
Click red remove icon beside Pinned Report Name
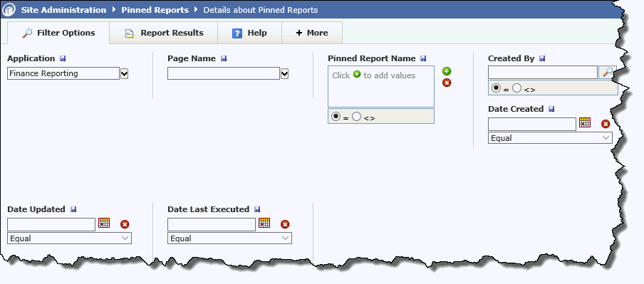click(447, 83)
